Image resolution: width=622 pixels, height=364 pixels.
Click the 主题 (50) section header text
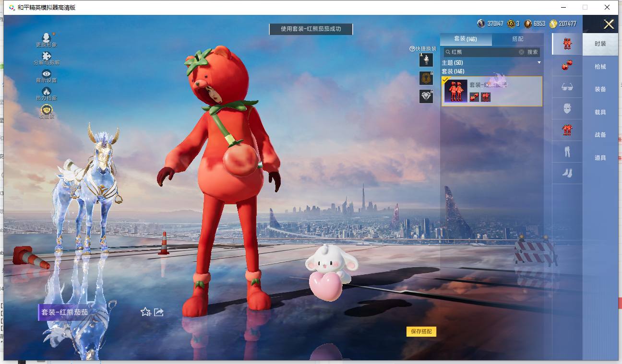(452, 63)
